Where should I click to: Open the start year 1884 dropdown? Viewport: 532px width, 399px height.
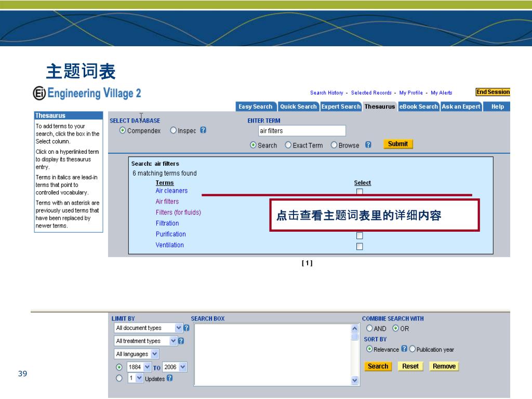tap(139, 367)
